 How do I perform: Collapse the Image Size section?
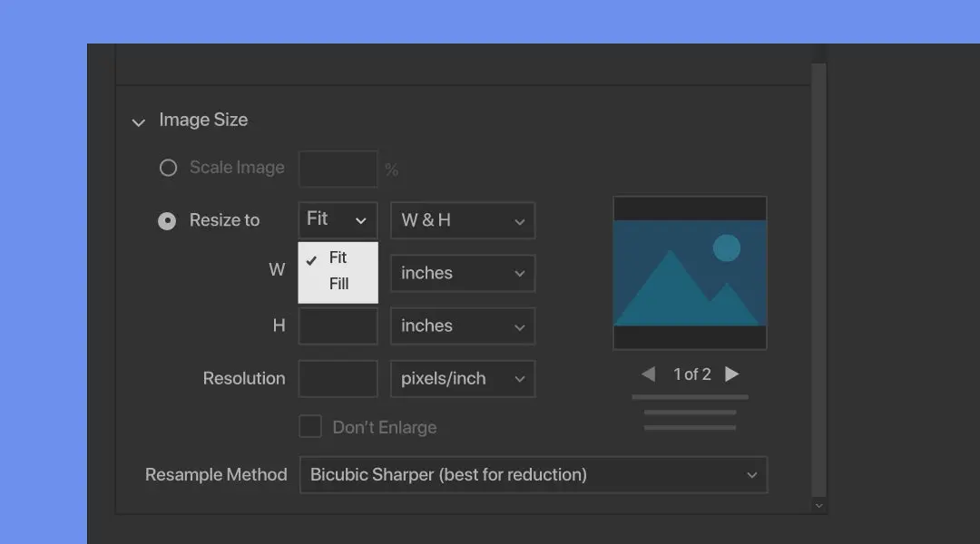click(x=138, y=121)
